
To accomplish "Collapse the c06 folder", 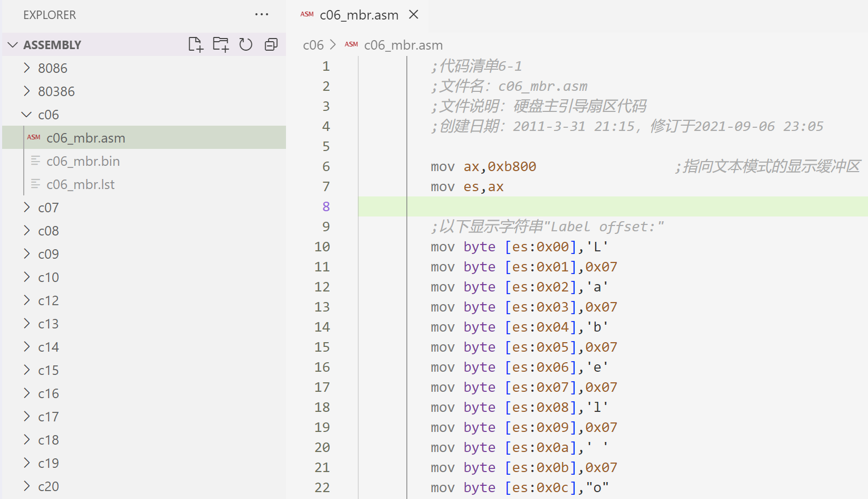I will click(x=144, y=115).
